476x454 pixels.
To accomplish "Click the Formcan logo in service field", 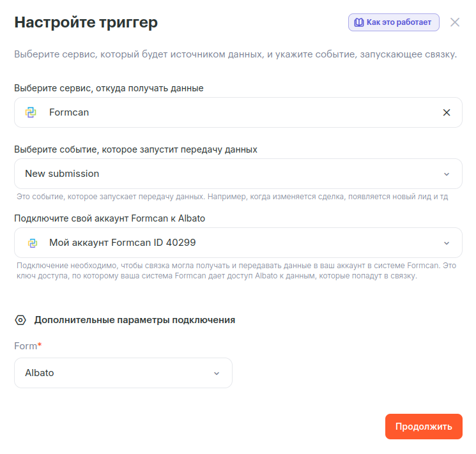I will [31, 112].
